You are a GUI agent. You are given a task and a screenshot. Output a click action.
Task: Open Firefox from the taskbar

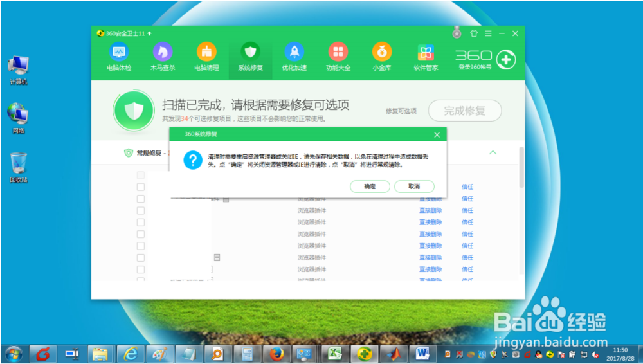[x=276, y=354]
